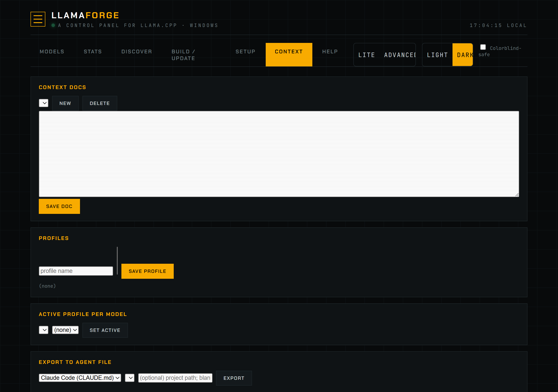Open the Help tab
The image size is (558, 392).
point(330,51)
